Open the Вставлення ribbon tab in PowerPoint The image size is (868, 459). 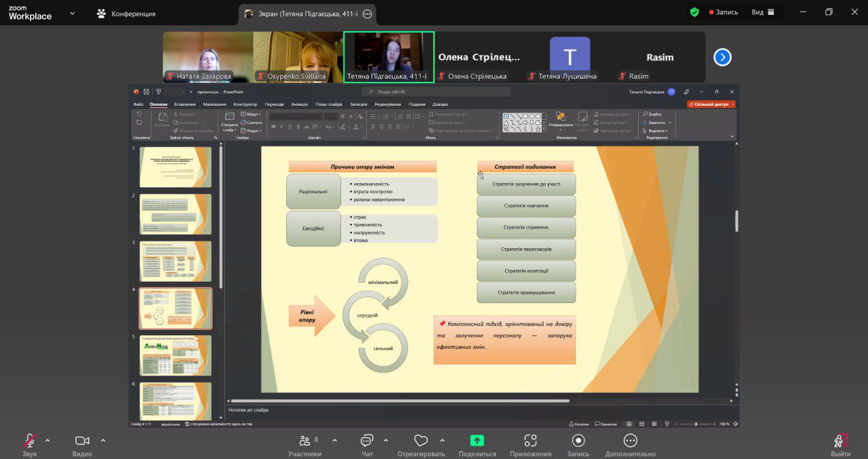click(184, 104)
